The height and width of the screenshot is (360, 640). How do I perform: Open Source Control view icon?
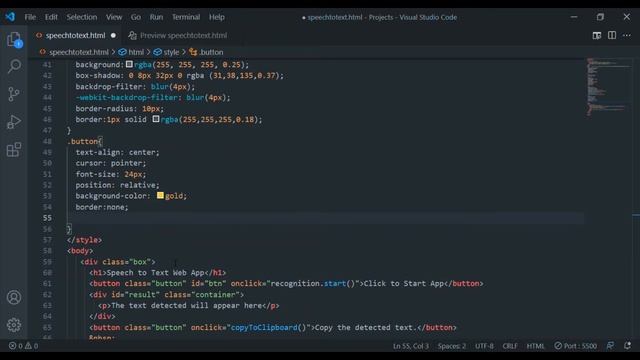[x=14, y=94]
